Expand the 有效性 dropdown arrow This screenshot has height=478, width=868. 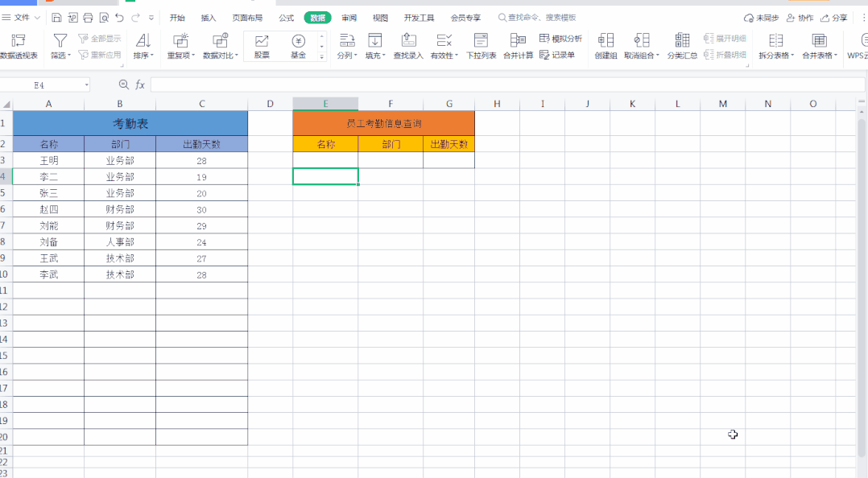tap(457, 56)
